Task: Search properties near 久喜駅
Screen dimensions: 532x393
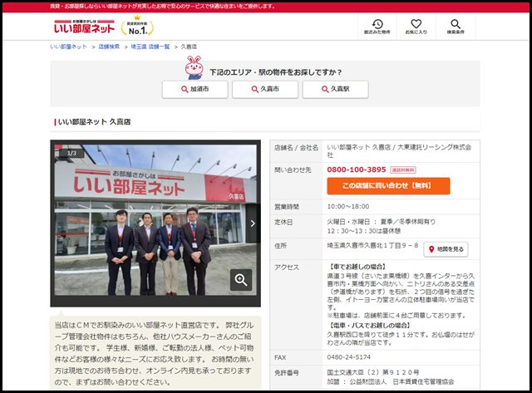Action: tap(335, 89)
